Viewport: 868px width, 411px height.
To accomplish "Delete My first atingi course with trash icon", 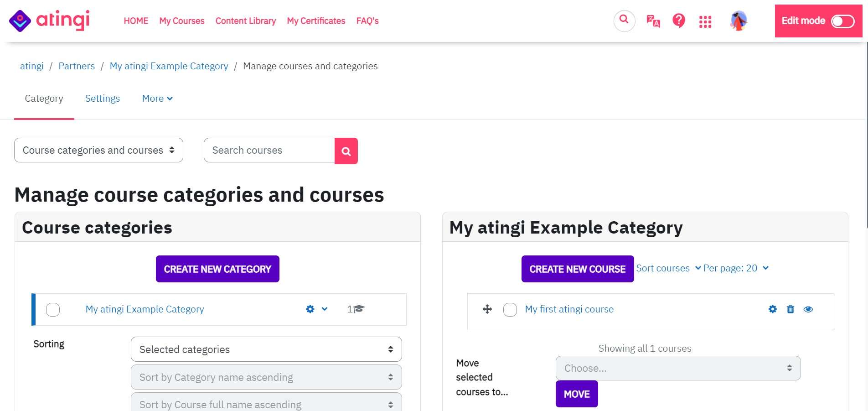I will (790, 309).
